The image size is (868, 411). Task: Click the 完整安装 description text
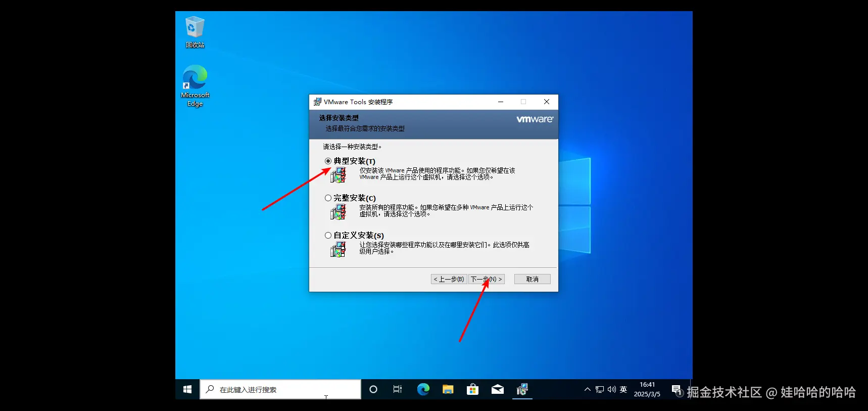pyautogui.click(x=446, y=211)
